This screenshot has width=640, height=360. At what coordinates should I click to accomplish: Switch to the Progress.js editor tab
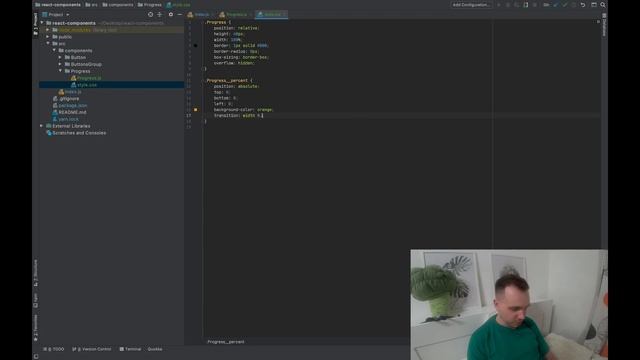(236, 15)
